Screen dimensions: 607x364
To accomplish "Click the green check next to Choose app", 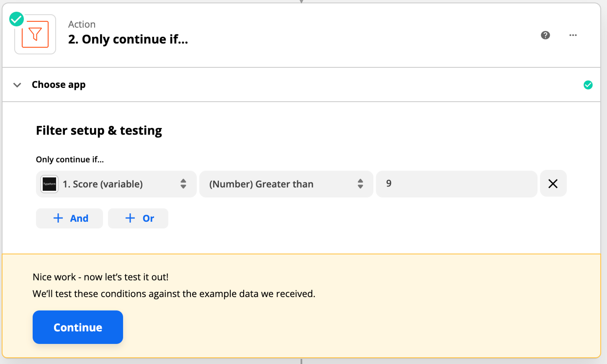I will click(x=588, y=85).
